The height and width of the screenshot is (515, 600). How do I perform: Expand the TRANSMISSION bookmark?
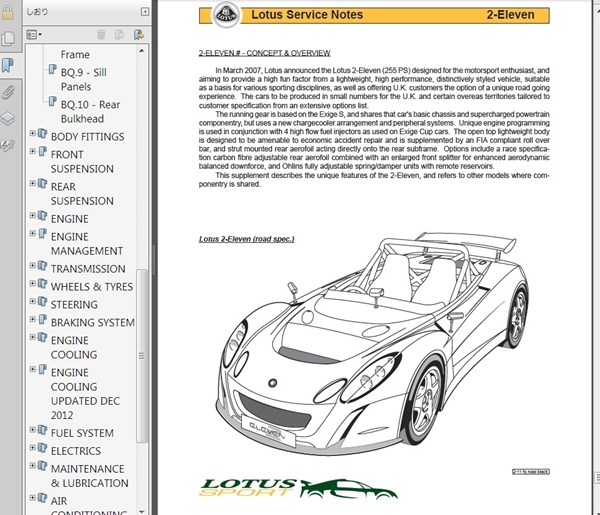coord(33,266)
